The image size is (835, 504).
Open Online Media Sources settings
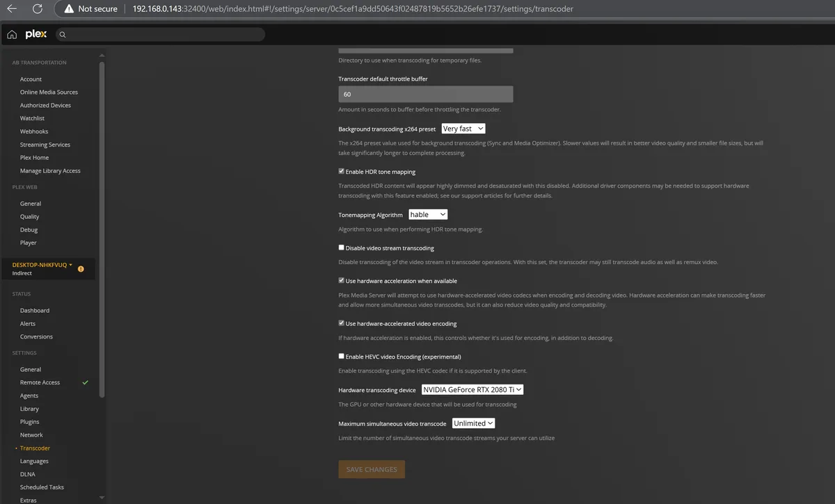point(49,92)
